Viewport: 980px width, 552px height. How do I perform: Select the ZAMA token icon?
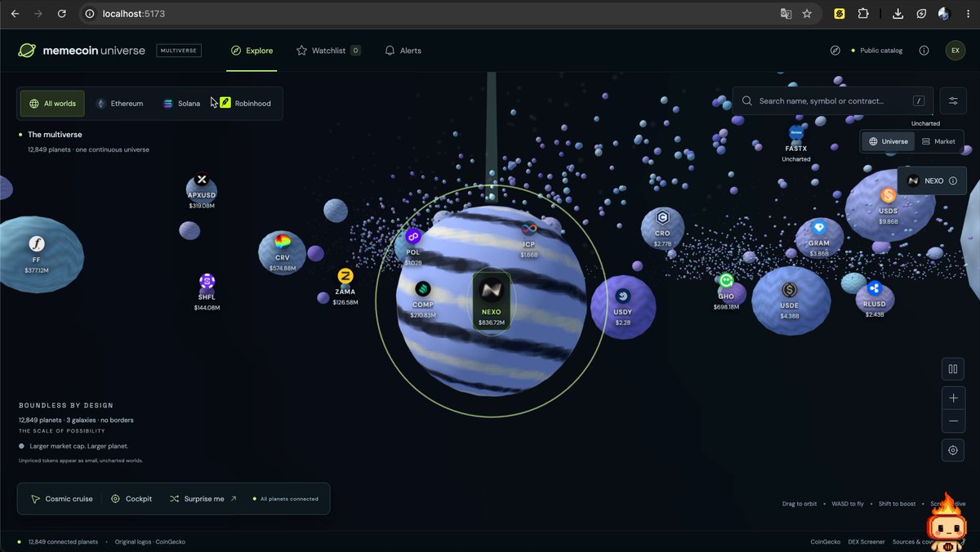tap(345, 276)
